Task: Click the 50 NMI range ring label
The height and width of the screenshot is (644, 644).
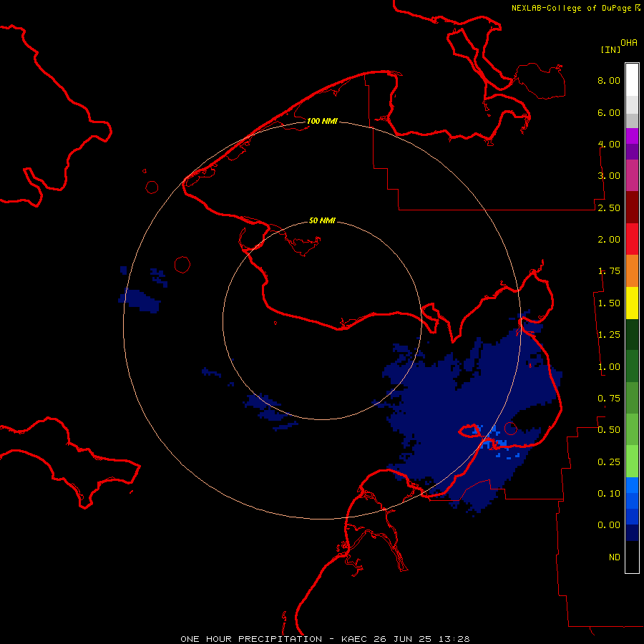Action: point(322,220)
